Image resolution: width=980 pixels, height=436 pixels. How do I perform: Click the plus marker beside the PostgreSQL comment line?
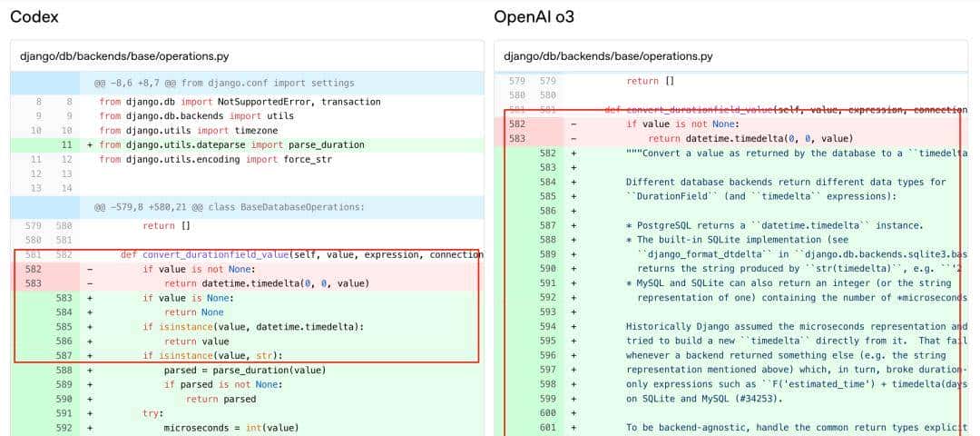573,225
